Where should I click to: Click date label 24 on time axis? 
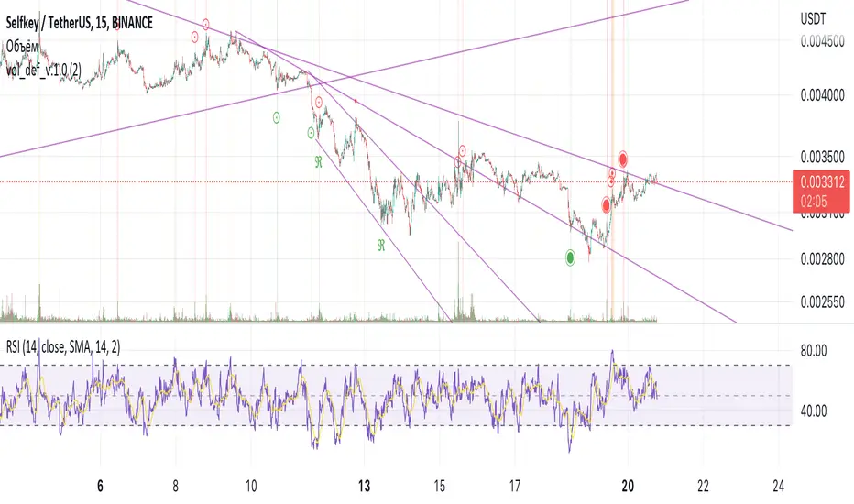point(778,486)
